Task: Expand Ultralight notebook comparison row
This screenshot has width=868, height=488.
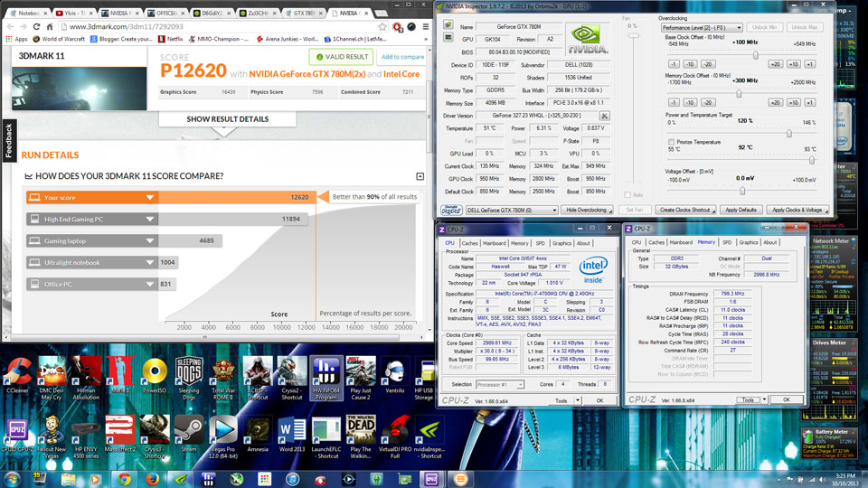Action: coord(149,263)
